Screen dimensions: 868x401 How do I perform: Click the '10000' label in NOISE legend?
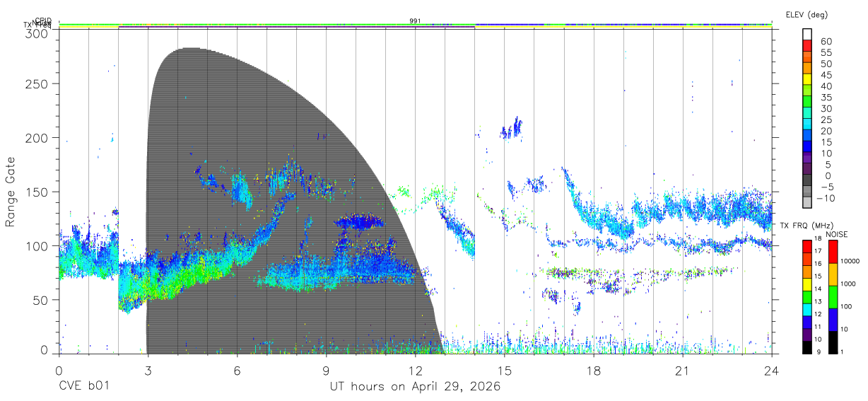coord(852,262)
